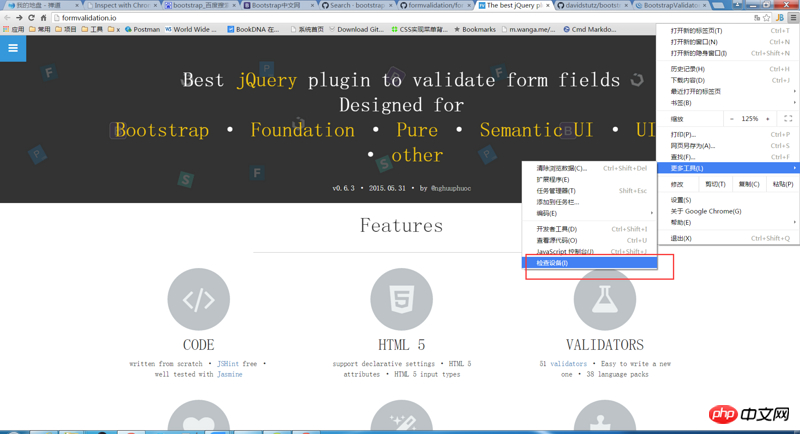Click the 剪切(T) button
The width and height of the screenshot is (800, 434).
[715, 184]
